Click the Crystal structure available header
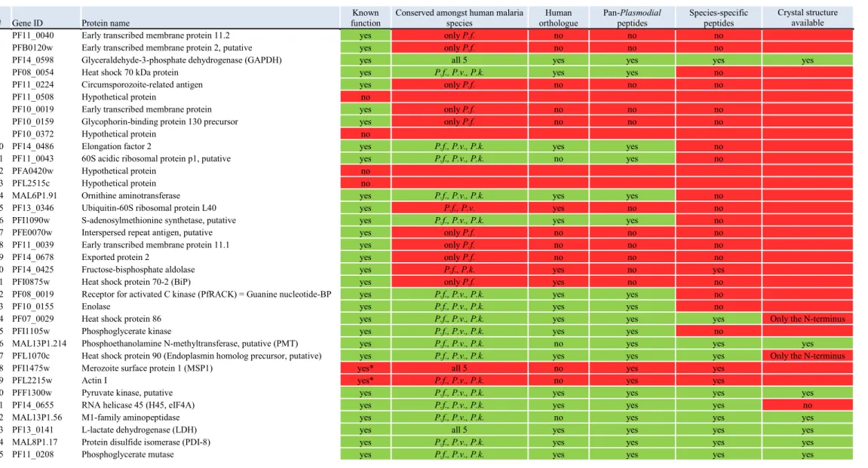The height and width of the screenshot is (468, 868). 807,17
